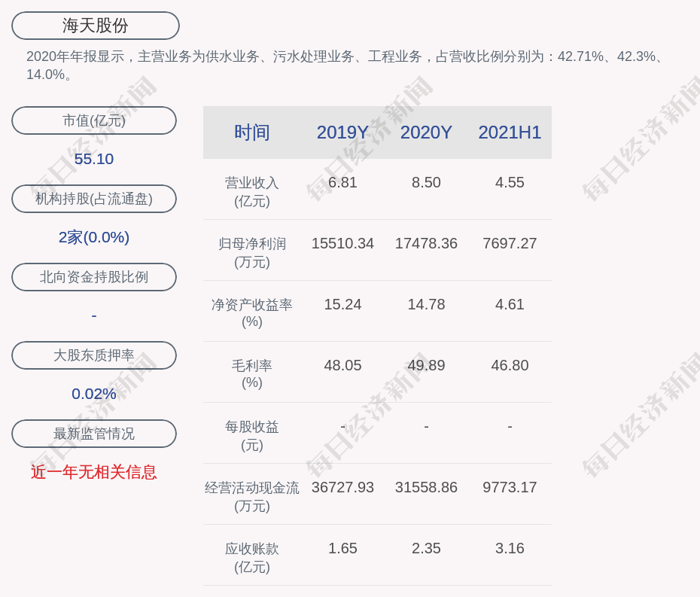Click the 2021H1 column header

tap(510, 132)
